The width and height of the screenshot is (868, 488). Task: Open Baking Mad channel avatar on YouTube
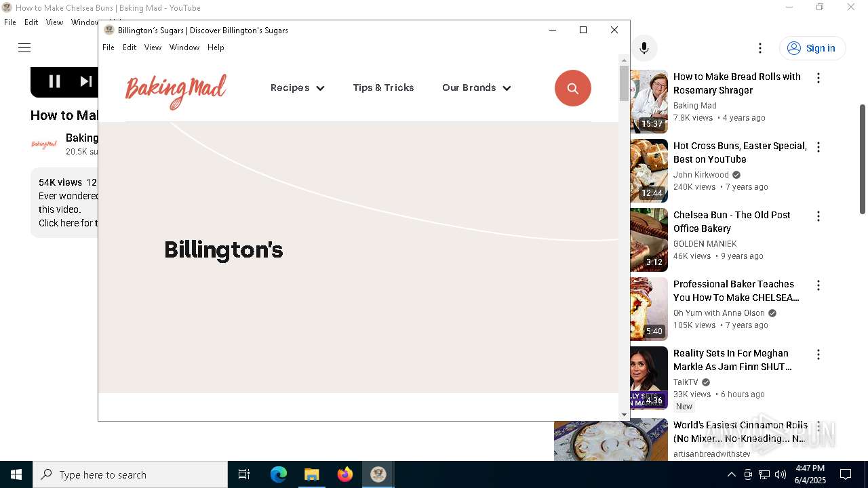44,144
